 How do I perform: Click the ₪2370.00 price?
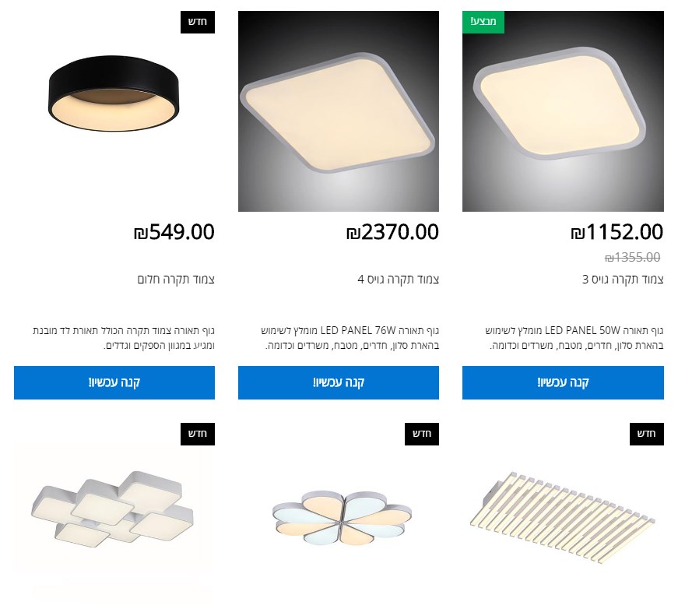392,232
